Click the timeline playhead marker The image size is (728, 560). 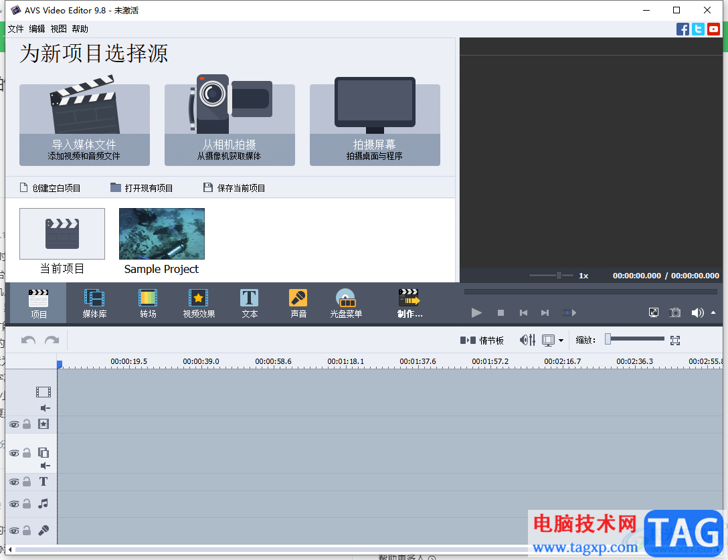click(x=60, y=365)
